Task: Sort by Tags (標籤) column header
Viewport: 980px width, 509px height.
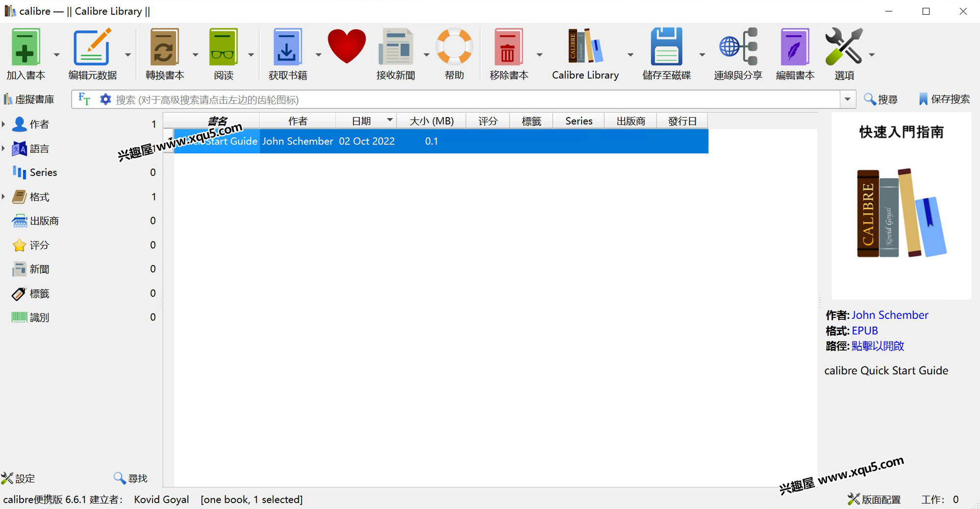Action: 531,121
